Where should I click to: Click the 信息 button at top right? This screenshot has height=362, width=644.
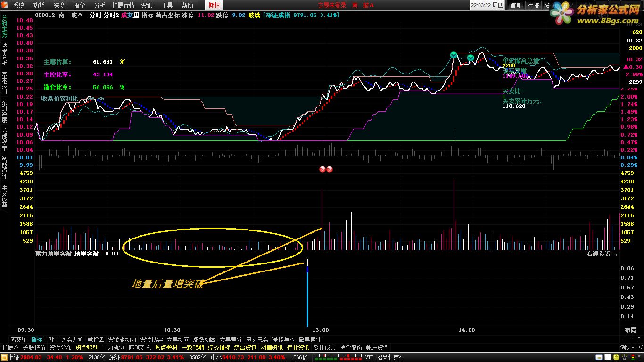pos(516,5)
